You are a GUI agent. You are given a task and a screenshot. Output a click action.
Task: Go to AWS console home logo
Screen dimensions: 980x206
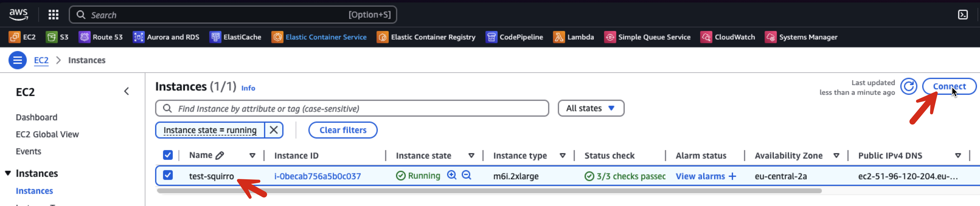18,15
